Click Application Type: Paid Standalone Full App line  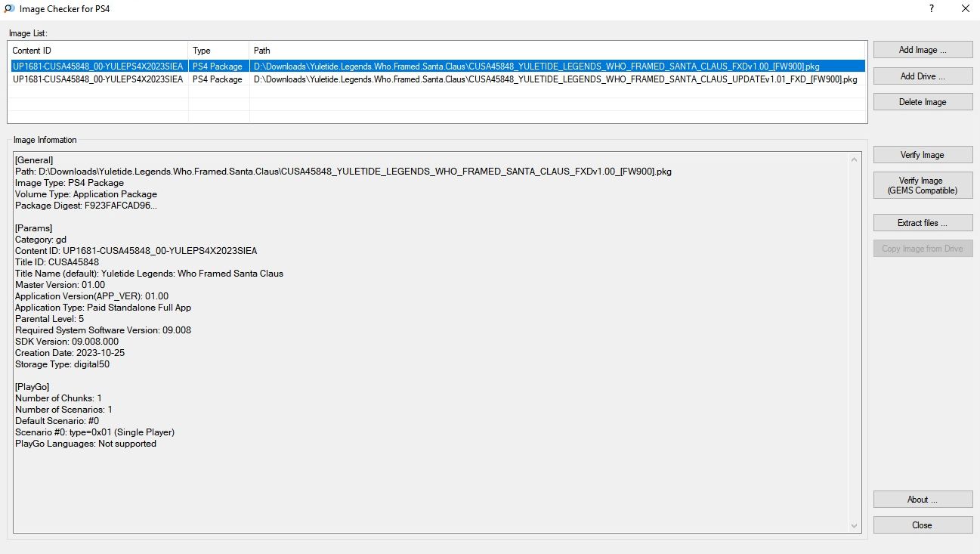103,308
